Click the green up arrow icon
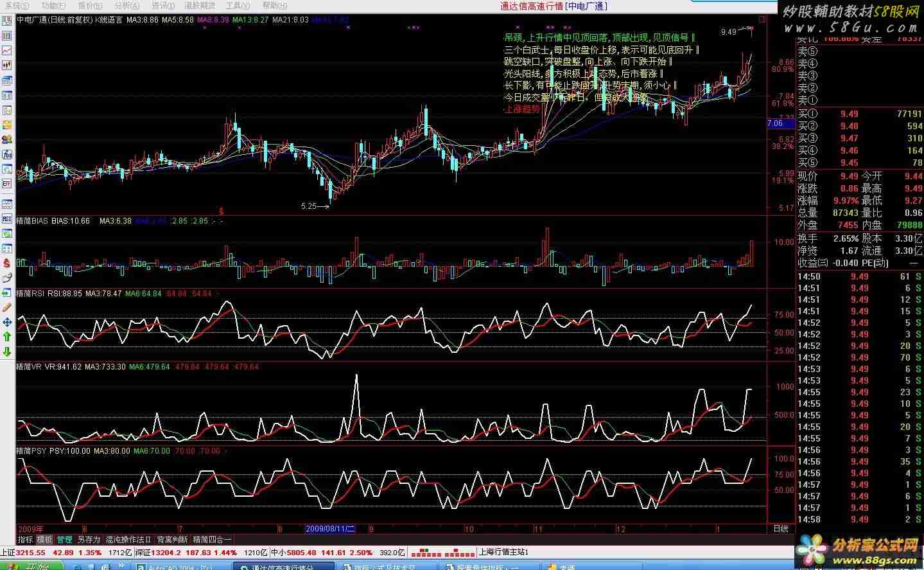Viewport: 924px width, 570px height. pos(7,337)
